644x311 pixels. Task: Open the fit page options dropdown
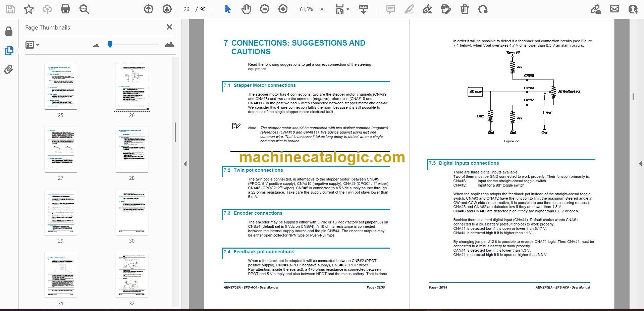342,9
